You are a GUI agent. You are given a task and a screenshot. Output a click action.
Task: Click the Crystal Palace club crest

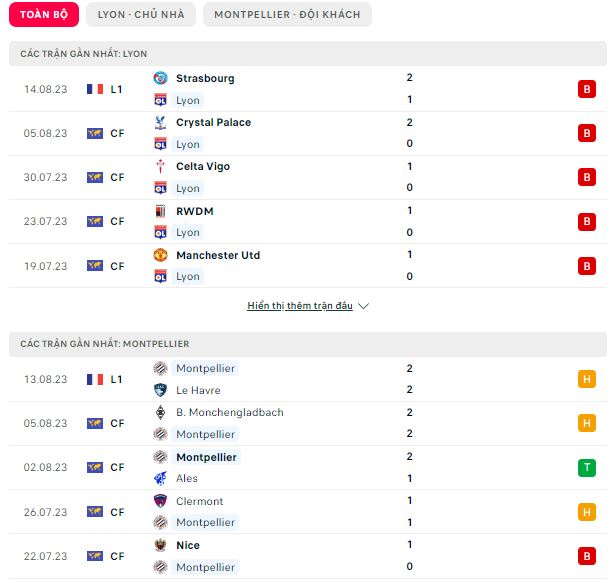click(x=160, y=123)
